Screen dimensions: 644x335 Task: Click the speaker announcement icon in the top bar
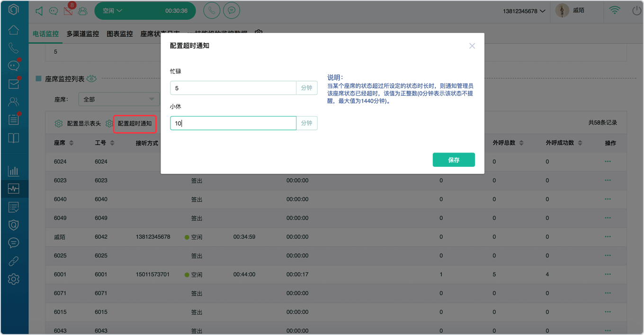(x=39, y=10)
